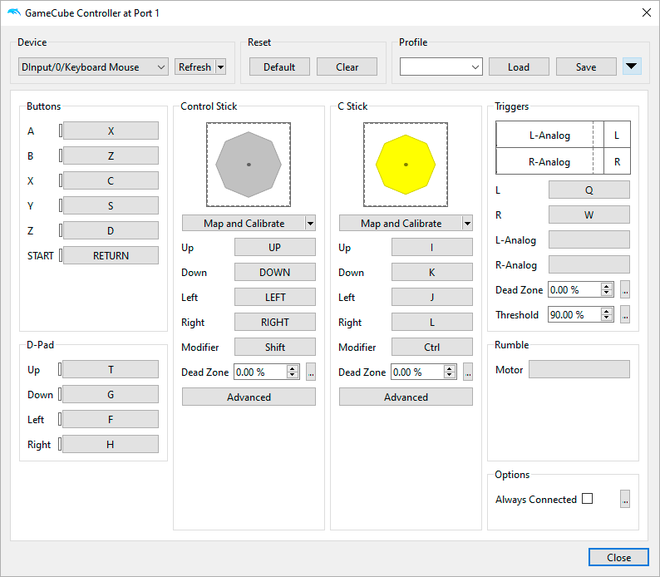Open C Stick Advanced settings
This screenshot has width=660, height=577.
406,397
